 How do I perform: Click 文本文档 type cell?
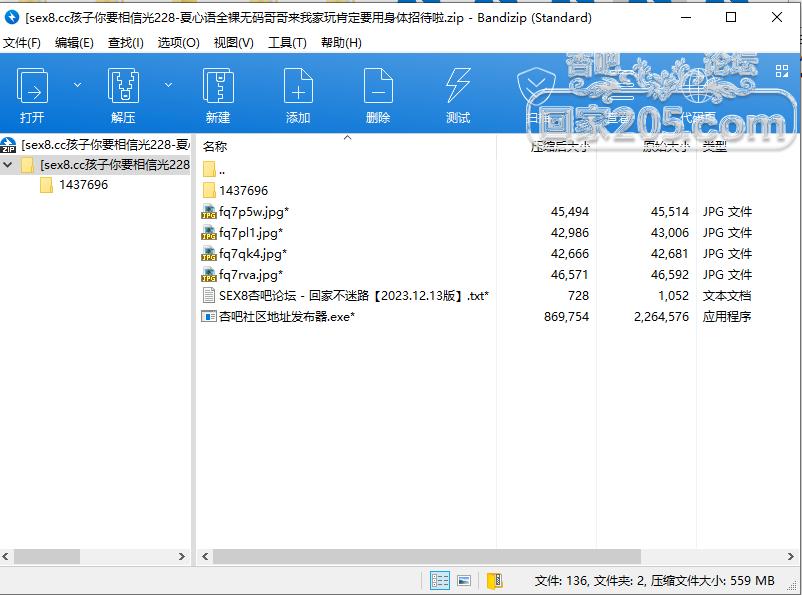coord(727,295)
